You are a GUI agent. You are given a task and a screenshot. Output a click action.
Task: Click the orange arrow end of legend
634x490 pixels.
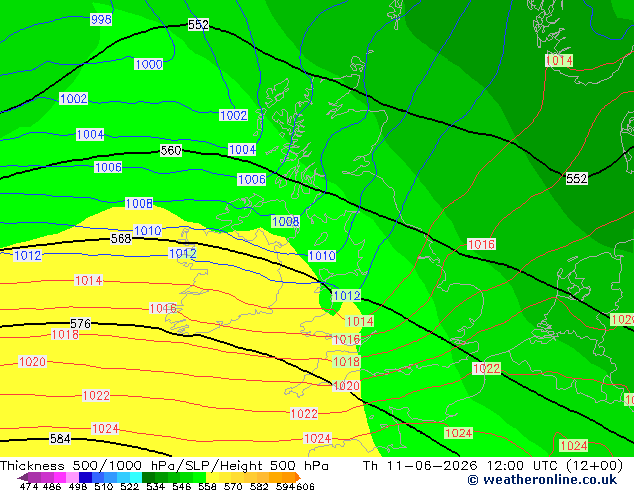click(298, 477)
